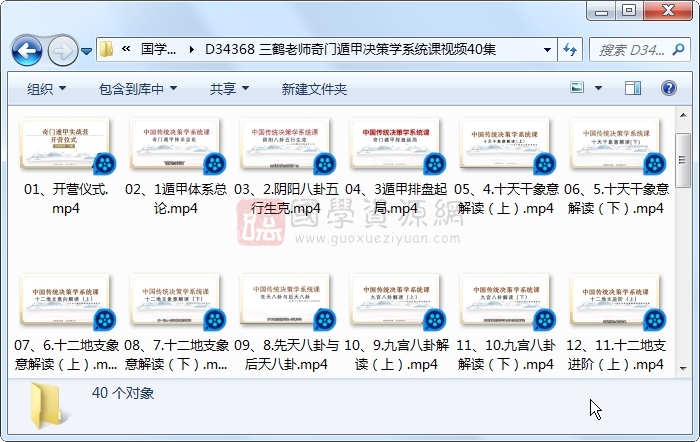Click video player badge on 06、5.十天干象意解读(下)
This screenshot has height=442, width=700.
[x=654, y=164]
